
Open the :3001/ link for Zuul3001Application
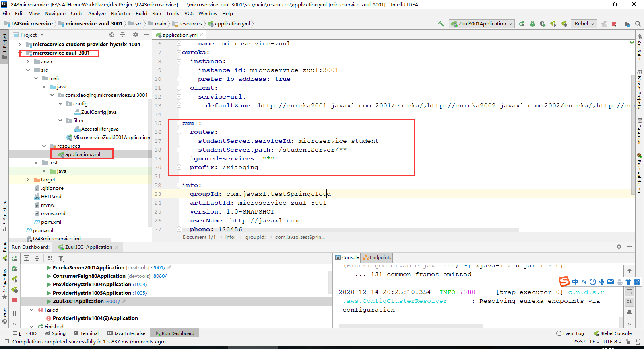coord(113,302)
